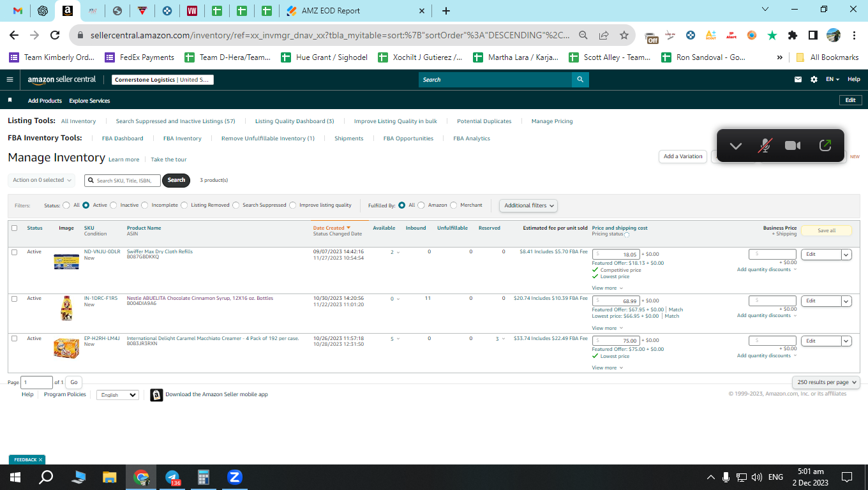Click the Search SKU, Title, ISBN input field

coord(123,181)
